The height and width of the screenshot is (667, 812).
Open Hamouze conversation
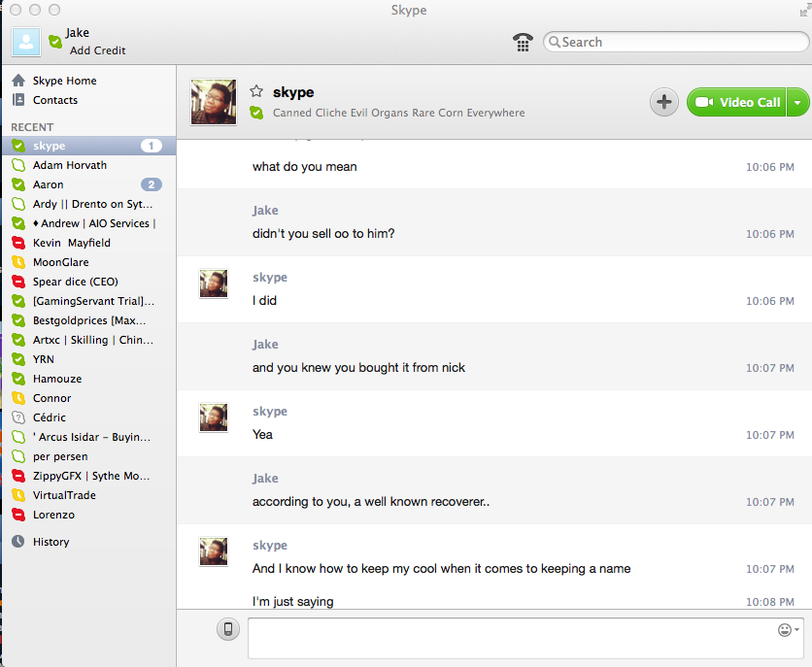point(89,379)
